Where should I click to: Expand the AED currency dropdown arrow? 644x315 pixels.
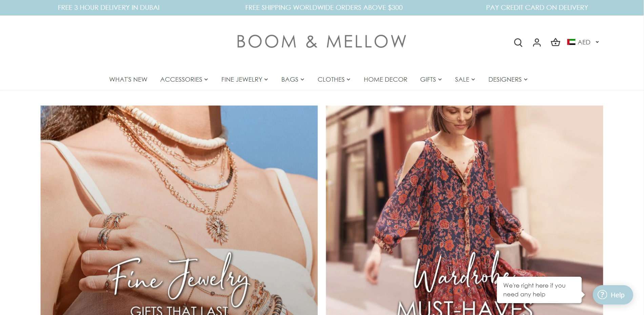pos(597,42)
